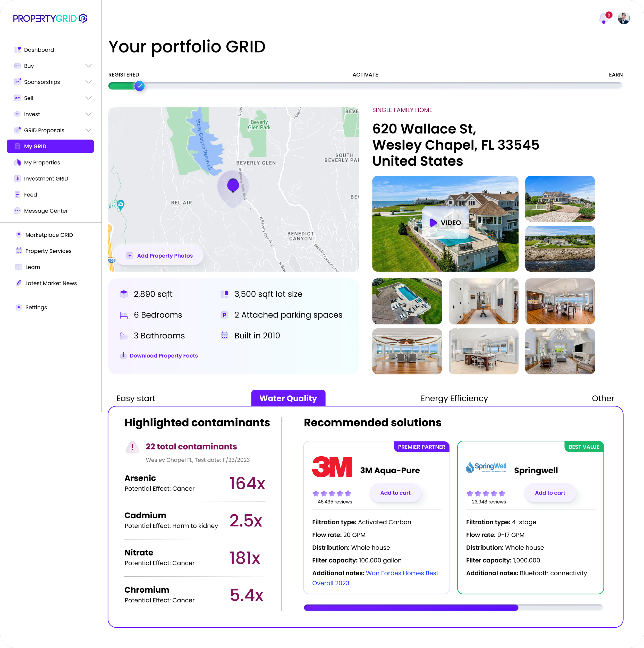Click the Learn book icon
Screen dimensions: 644x648
click(x=19, y=267)
